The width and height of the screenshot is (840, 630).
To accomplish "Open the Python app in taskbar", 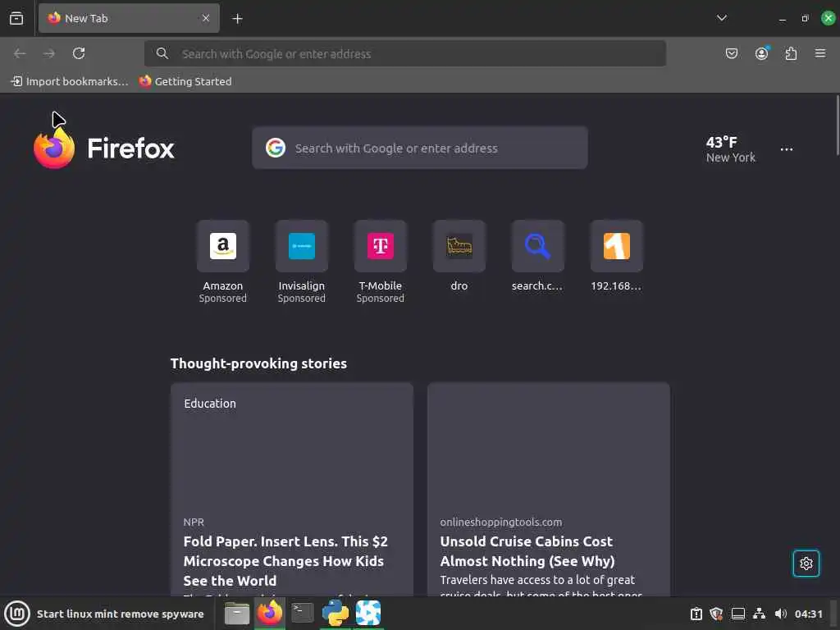I will coord(336,613).
